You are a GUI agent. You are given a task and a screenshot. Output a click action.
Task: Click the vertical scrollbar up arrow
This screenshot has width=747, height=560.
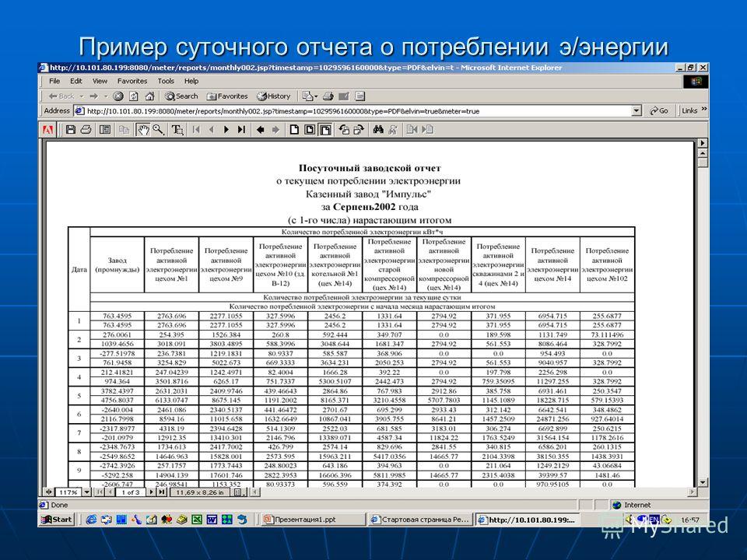pos(702,153)
